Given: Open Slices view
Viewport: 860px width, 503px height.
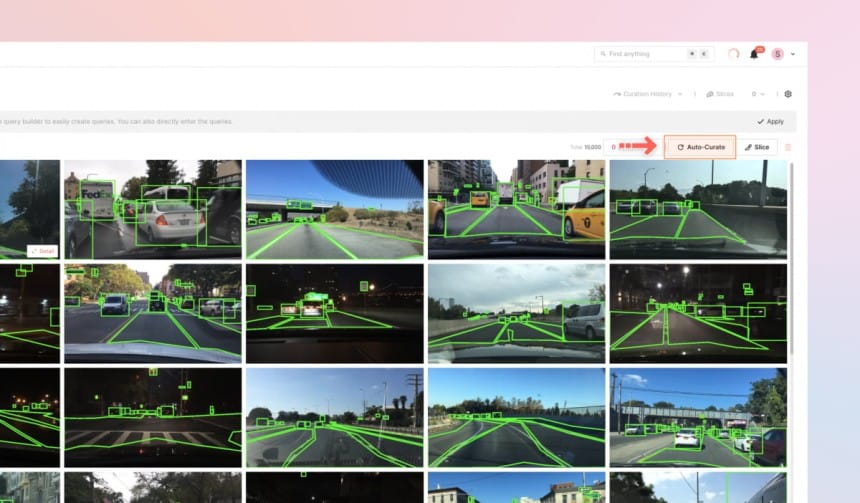Looking at the screenshot, I should 720,94.
